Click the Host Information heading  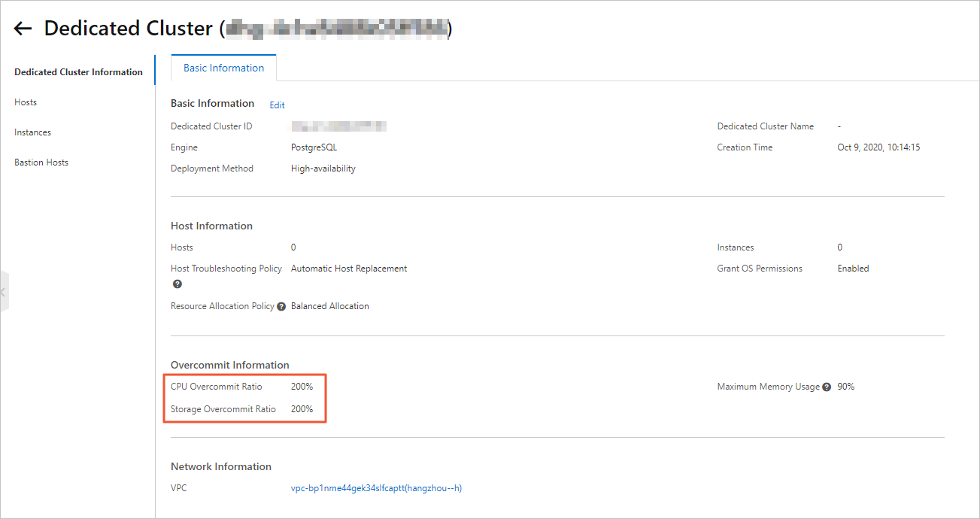pyautogui.click(x=211, y=226)
